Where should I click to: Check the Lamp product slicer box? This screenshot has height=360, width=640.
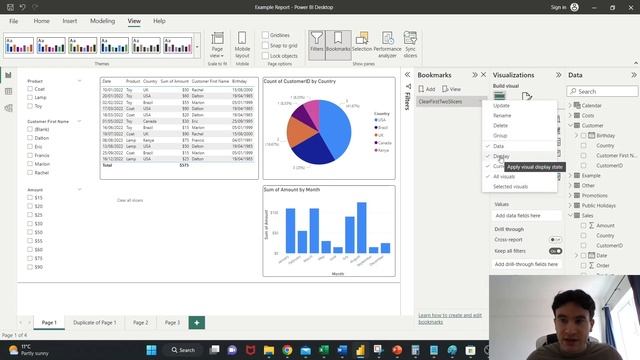click(30, 97)
